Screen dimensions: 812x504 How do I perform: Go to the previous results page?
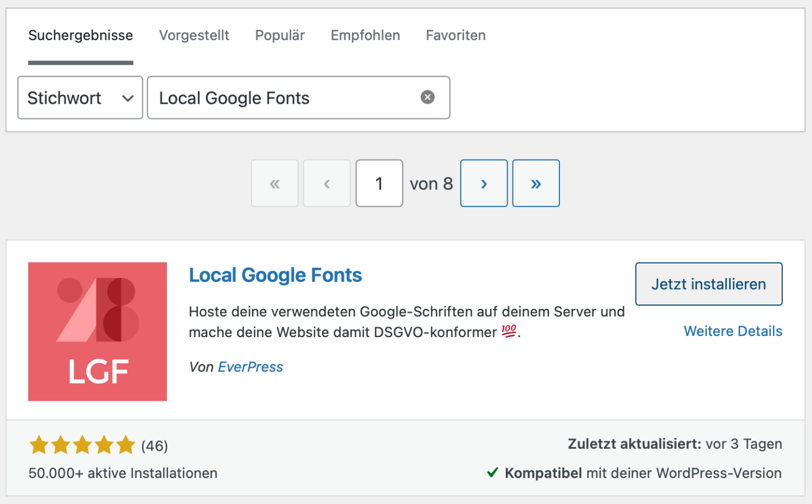pyautogui.click(x=326, y=183)
